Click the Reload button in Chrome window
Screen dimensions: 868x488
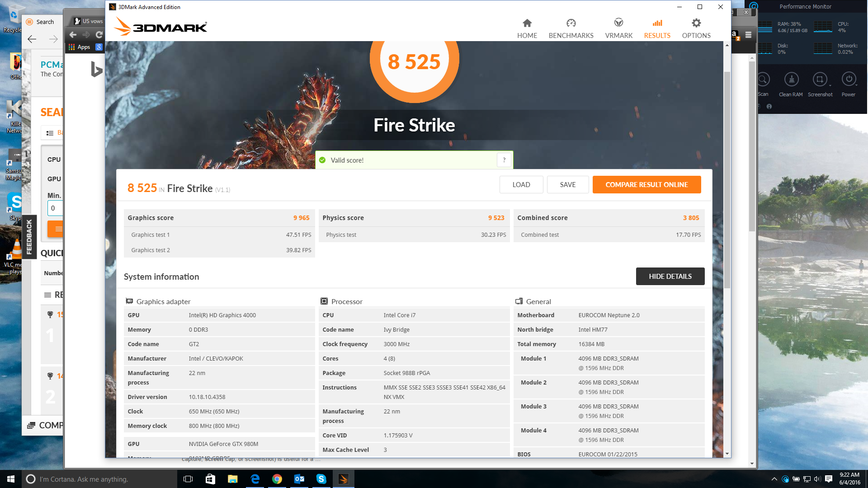[99, 34]
